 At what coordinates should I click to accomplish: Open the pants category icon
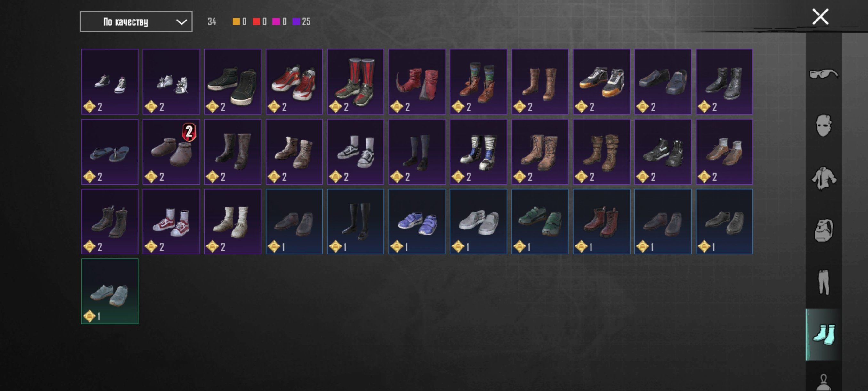pos(823,282)
